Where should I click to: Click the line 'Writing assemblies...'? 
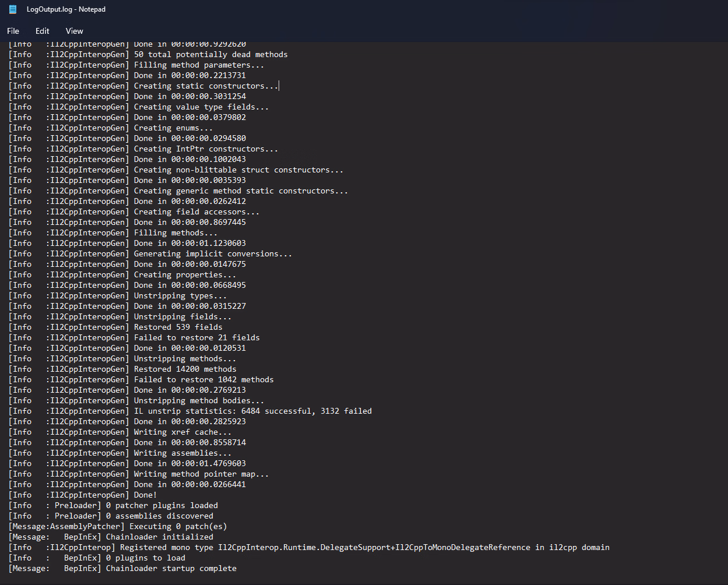coord(120,453)
